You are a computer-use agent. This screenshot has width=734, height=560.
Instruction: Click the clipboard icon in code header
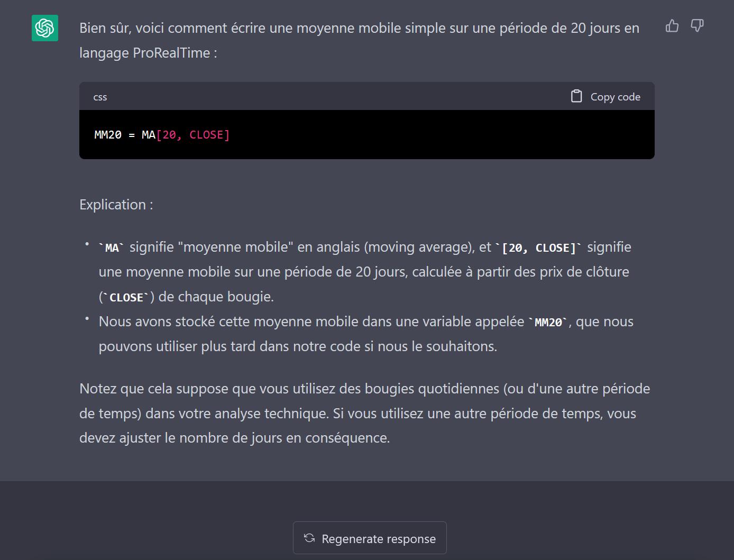[576, 96]
